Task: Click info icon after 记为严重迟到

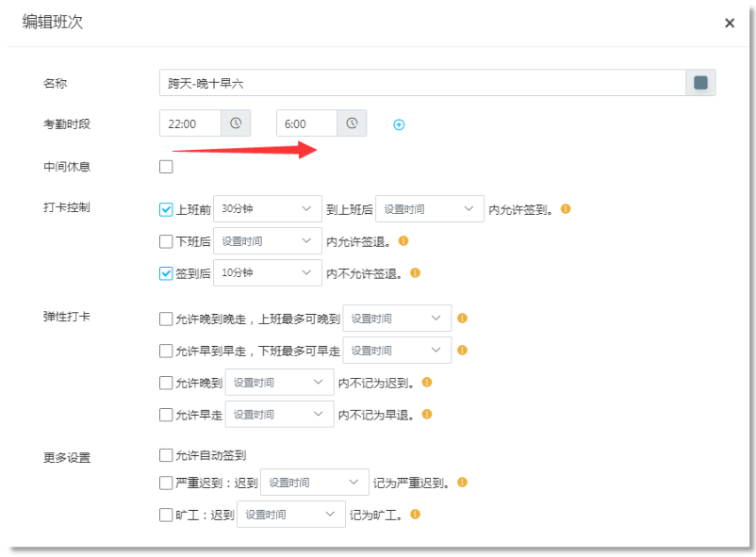Action: click(461, 482)
